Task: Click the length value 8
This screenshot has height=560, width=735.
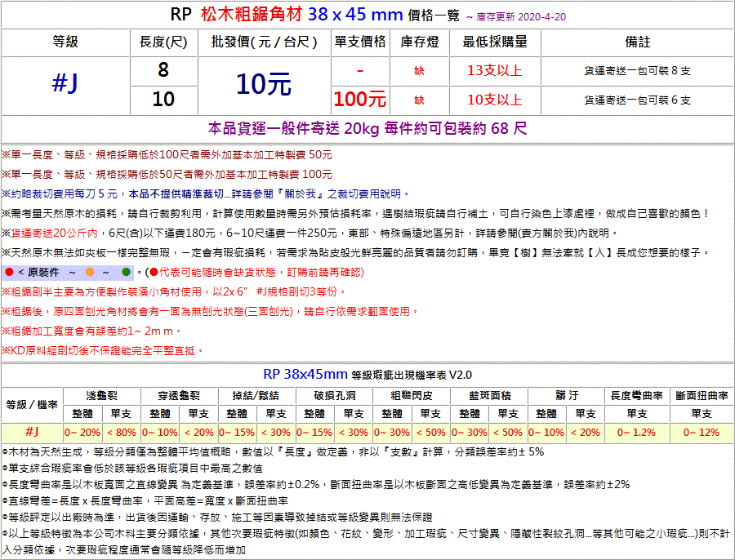Action: (163, 70)
